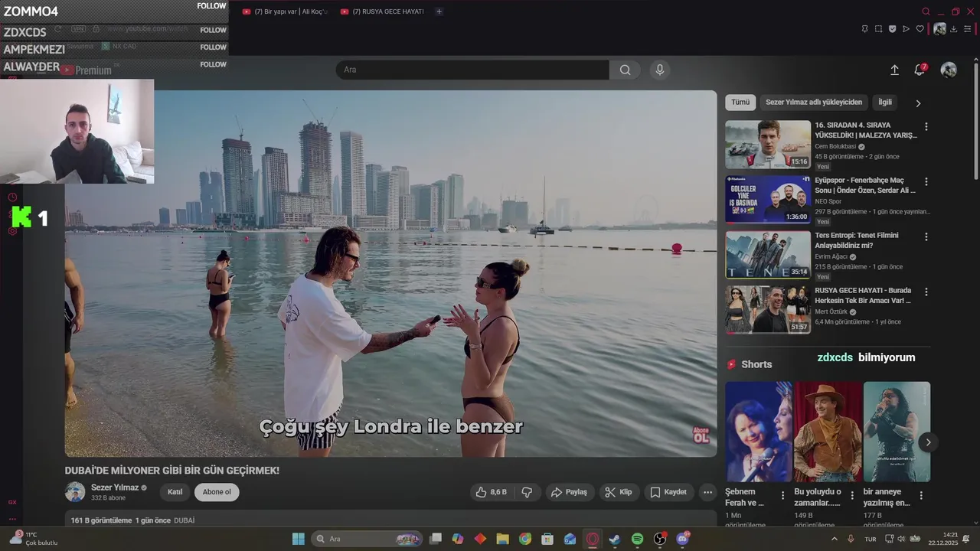The image size is (980, 551).
Task: Open options menu for Malezya yarış video
Action: pyautogui.click(x=926, y=127)
